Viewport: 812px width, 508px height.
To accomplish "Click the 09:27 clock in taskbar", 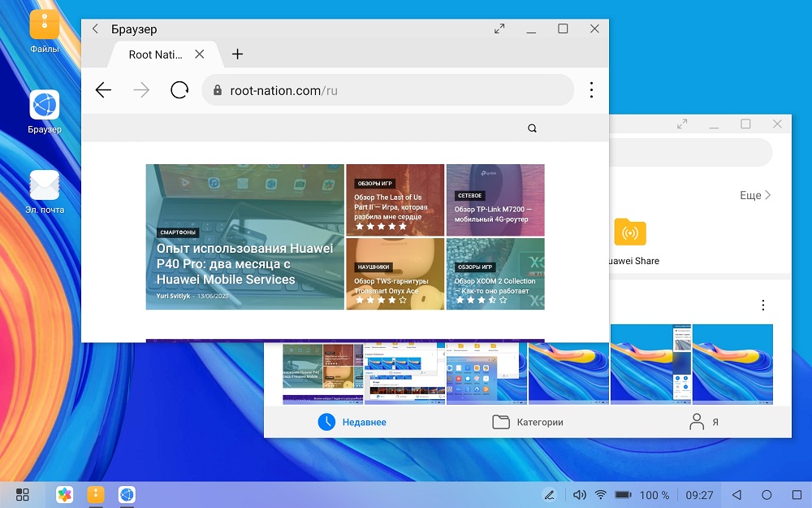I will click(x=699, y=495).
